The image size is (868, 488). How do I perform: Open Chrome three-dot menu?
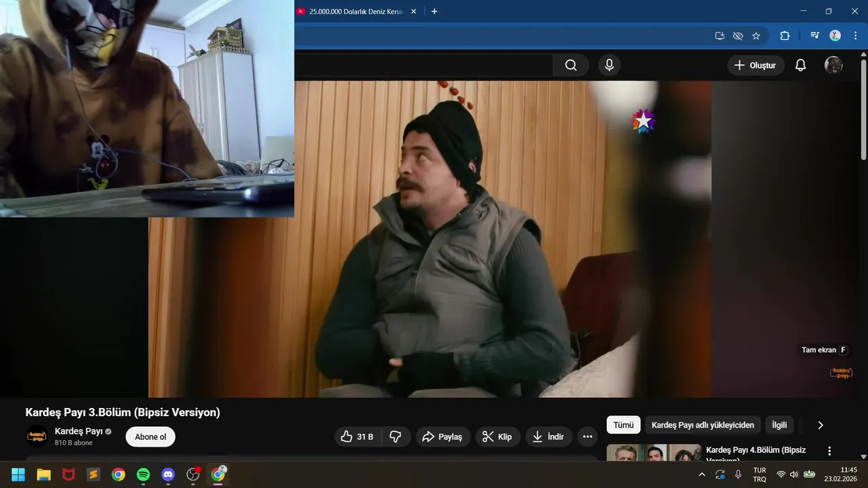[x=855, y=35]
